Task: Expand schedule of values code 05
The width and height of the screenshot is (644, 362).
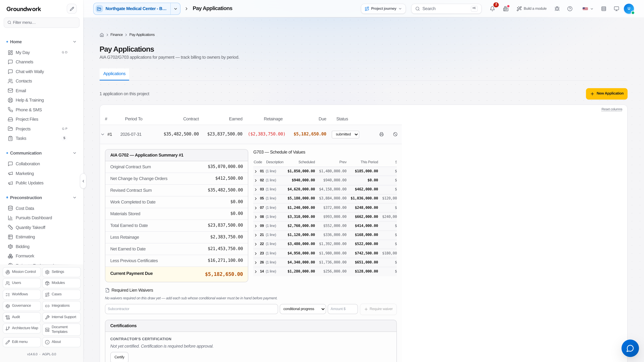Action: tap(255, 199)
